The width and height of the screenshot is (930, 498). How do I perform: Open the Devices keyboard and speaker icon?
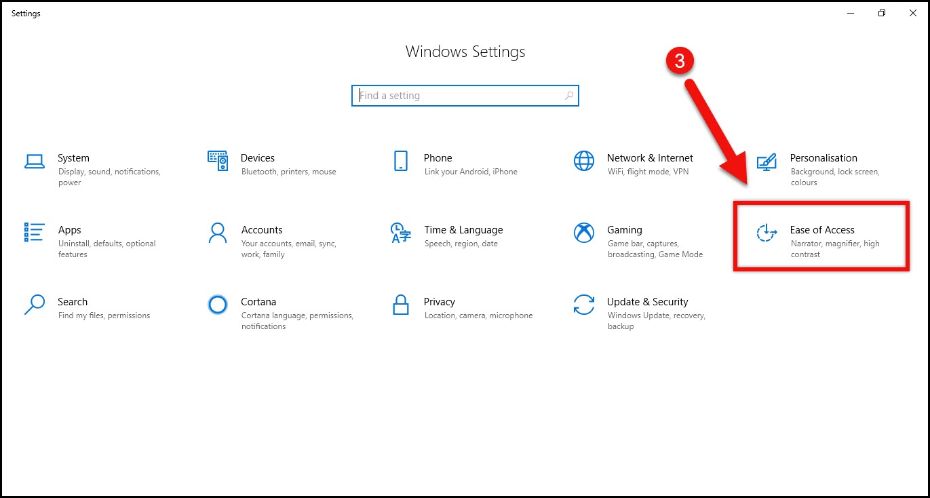click(218, 161)
